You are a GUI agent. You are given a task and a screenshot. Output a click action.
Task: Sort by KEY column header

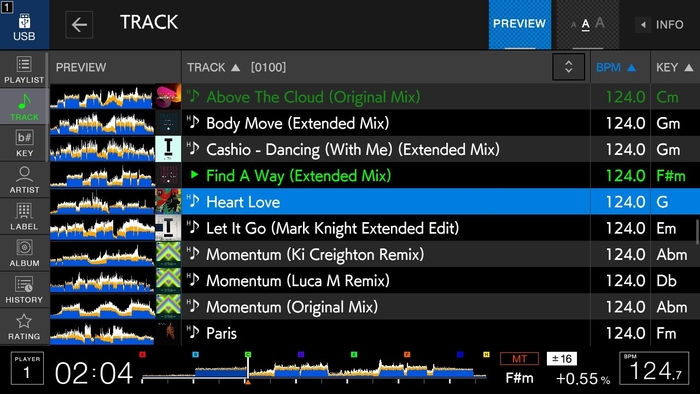675,67
